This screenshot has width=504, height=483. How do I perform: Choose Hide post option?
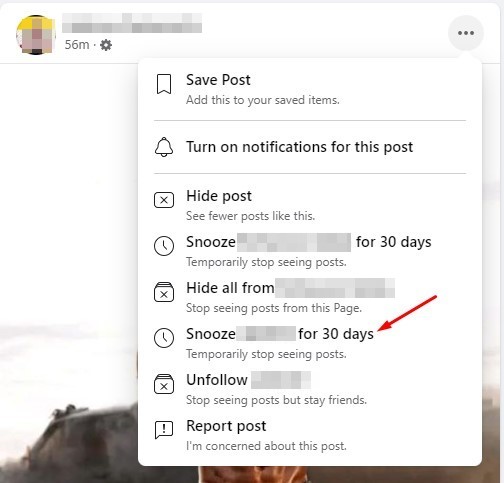point(310,205)
